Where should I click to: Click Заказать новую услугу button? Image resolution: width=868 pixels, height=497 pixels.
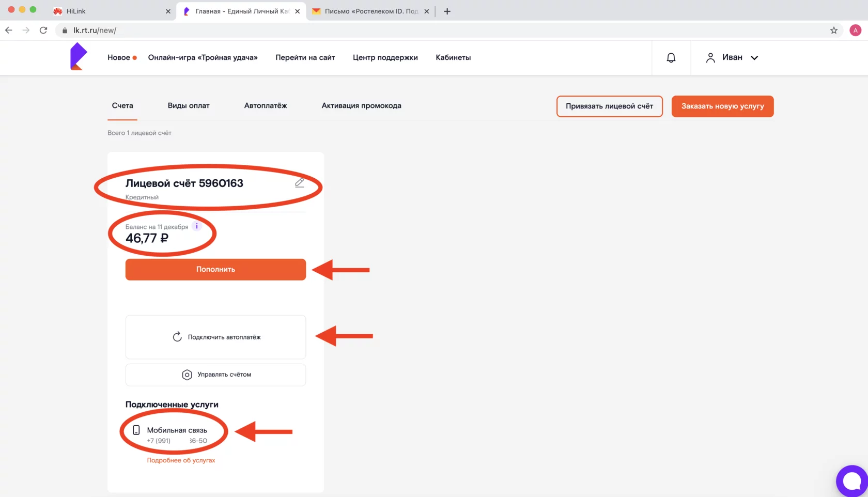click(722, 106)
